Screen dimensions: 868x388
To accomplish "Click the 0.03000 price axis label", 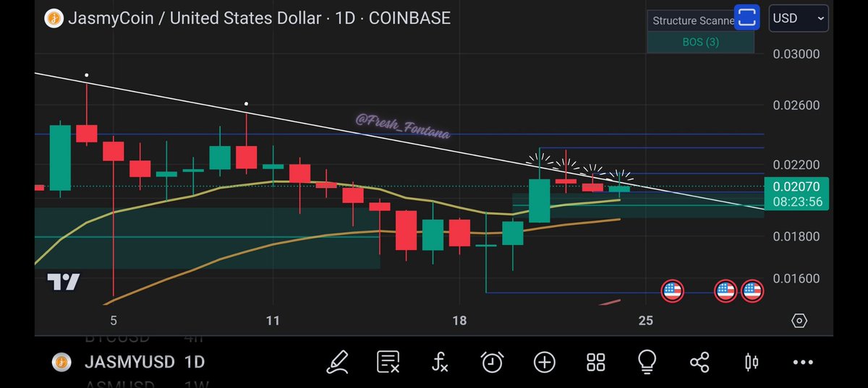I will (x=796, y=54).
